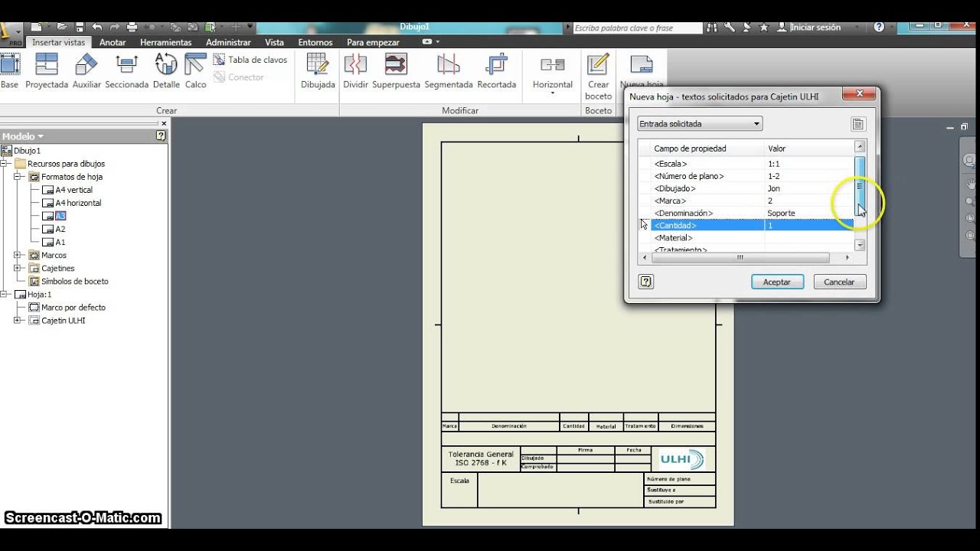The width and height of the screenshot is (980, 551).
Task: Select the A1 sheet format
Action: pyautogui.click(x=60, y=242)
